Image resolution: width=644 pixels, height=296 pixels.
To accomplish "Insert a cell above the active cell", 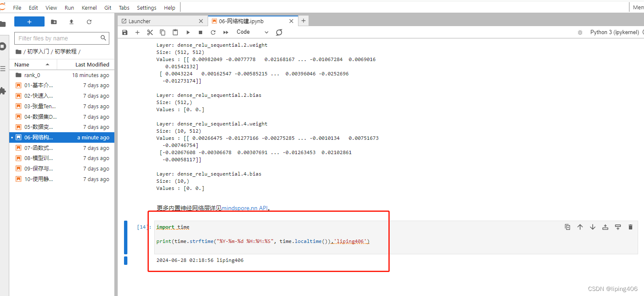I will pyautogui.click(x=605, y=227).
